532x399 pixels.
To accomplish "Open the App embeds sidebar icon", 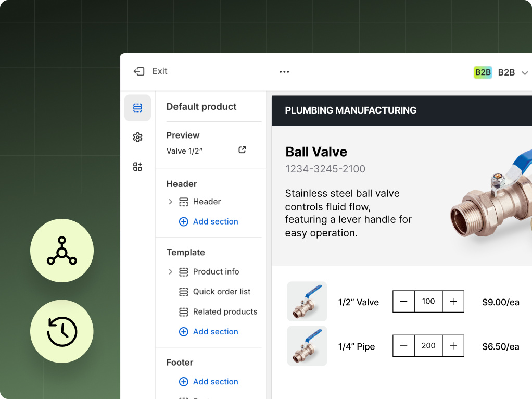I will (137, 167).
